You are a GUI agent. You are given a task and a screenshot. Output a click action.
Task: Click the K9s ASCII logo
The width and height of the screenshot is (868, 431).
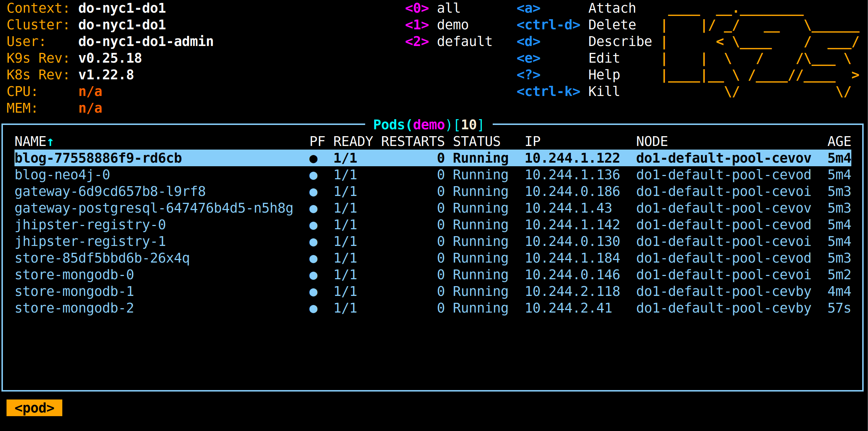tap(761, 51)
